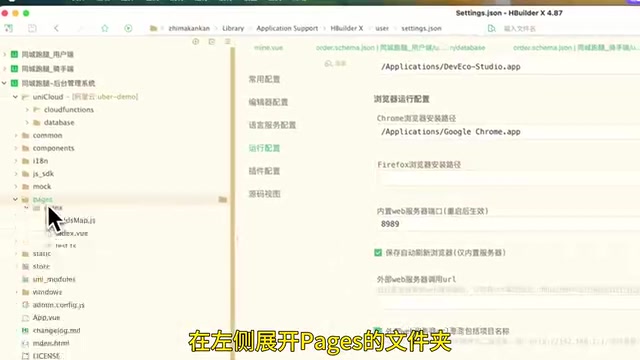640x360 pixels.
Task: Click the search icon in settings panel
Action: pyautogui.click(x=328, y=64)
